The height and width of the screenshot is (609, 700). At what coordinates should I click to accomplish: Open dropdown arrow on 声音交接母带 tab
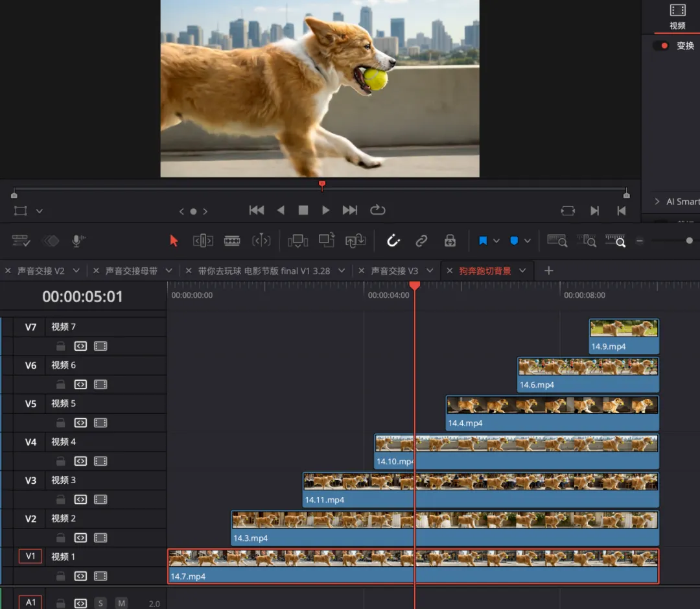coord(169,270)
